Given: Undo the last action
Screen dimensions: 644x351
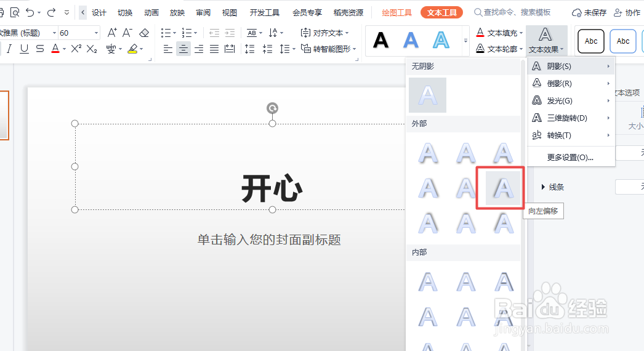Looking at the screenshot, I should click(30, 13).
